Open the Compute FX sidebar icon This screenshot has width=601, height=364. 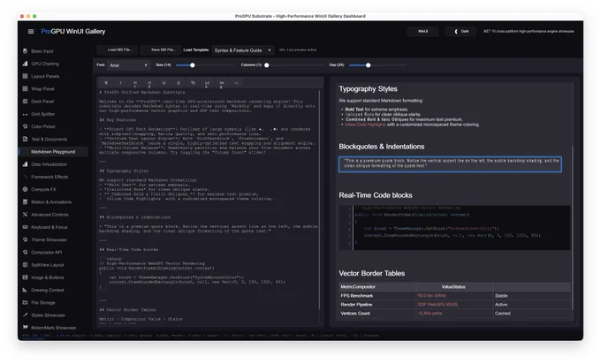coord(25,189)
